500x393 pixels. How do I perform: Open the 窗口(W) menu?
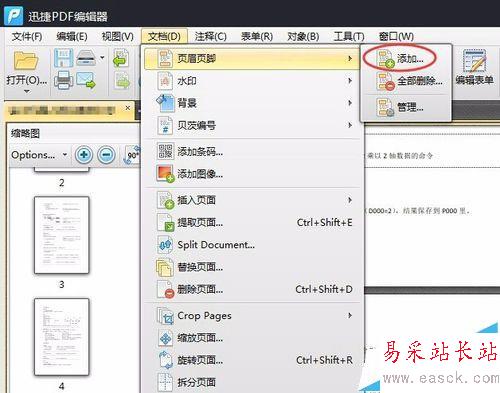coord(396,36)
